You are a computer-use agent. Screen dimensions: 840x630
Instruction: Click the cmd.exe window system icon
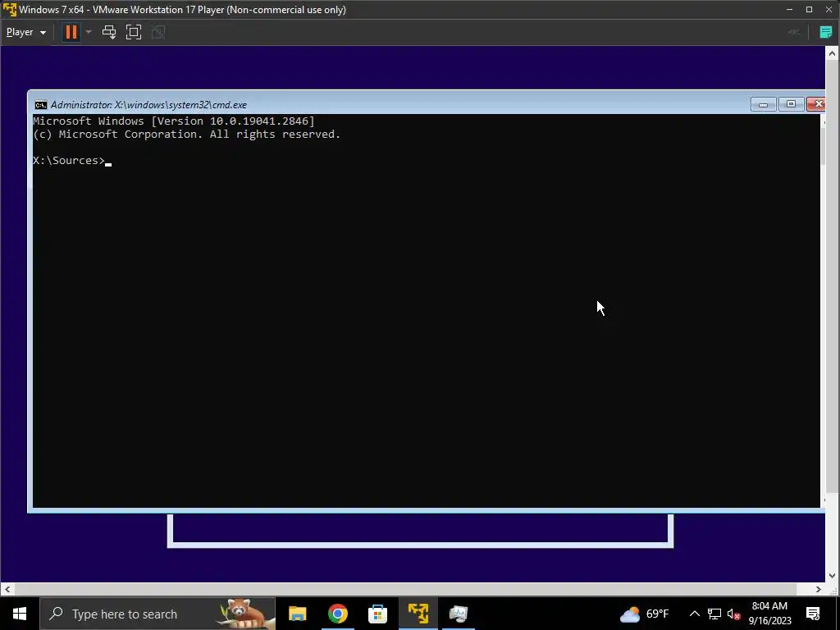(x=41, y=105)
